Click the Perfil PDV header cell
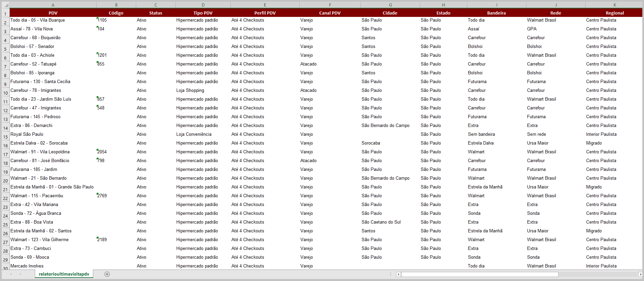This screenshot has width=644, height=281. [265, 13]
